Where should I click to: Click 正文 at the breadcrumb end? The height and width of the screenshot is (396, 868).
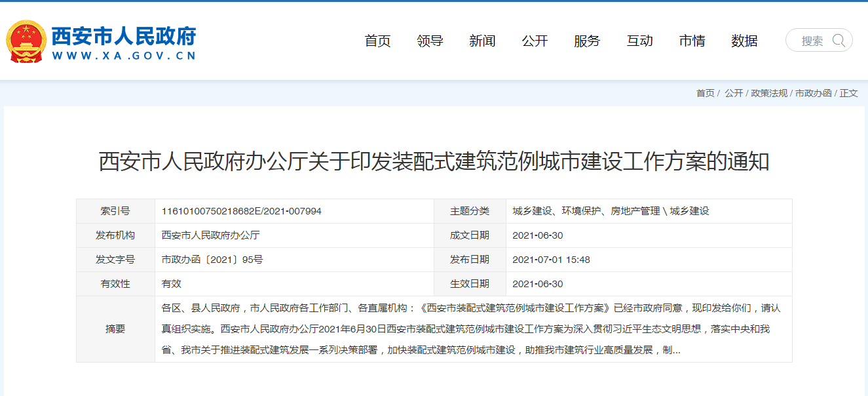849,93
